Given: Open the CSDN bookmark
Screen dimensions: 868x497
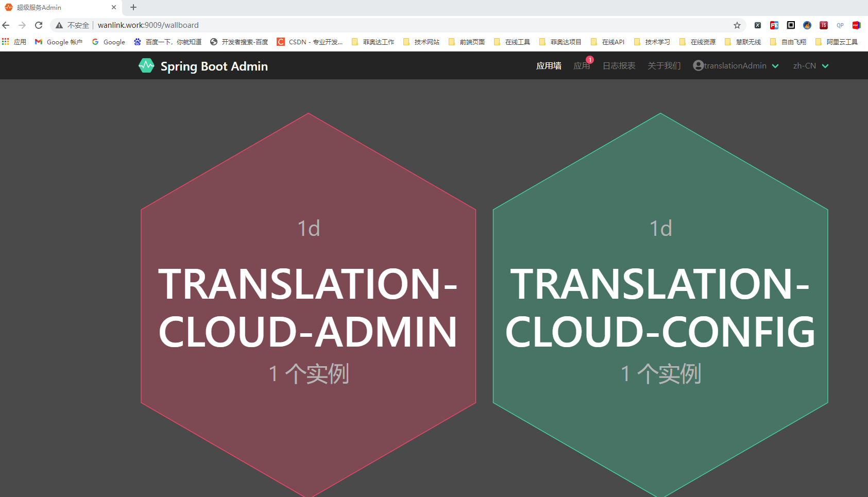Looking at the screenshot, I should pos(310,42).
